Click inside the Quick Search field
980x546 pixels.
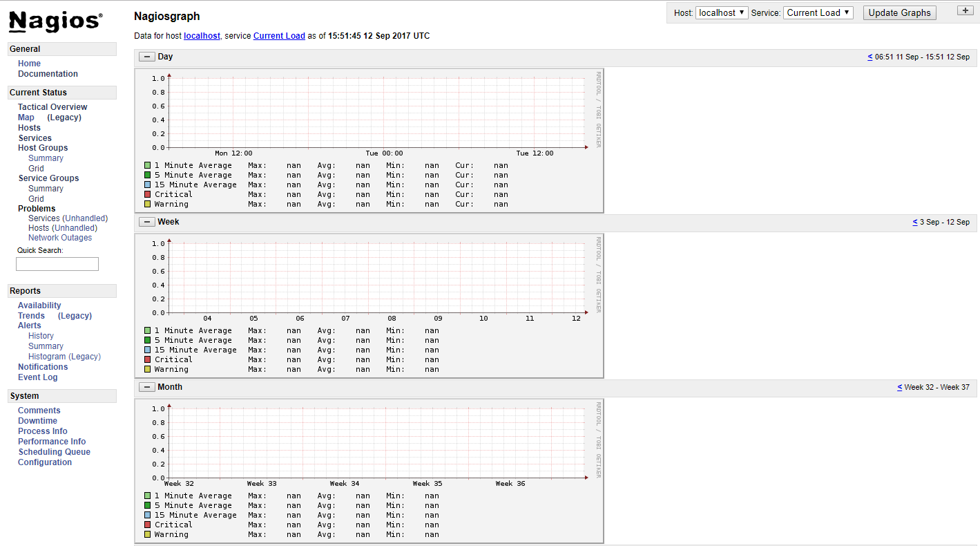(x=57, y=264)
